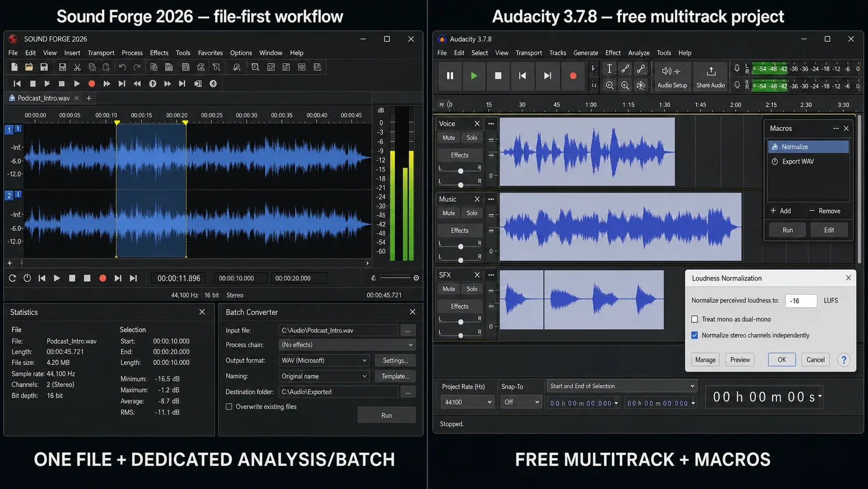The width and height of the screenshot is (868, 489).
Task: Click the Voice track upper gain slider knob
Action: point(461,171)
